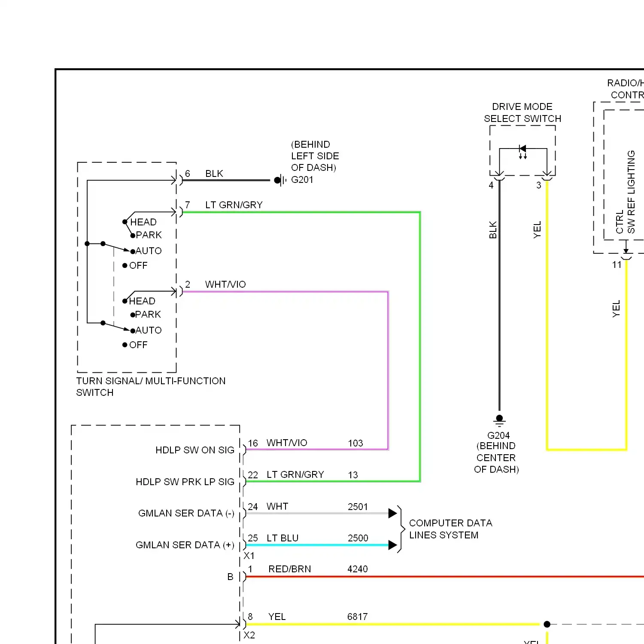Click the arrowhead on the LT BLU 2500 wire
Viewport: 644px width, 644px height.
[x=392, y=545]
